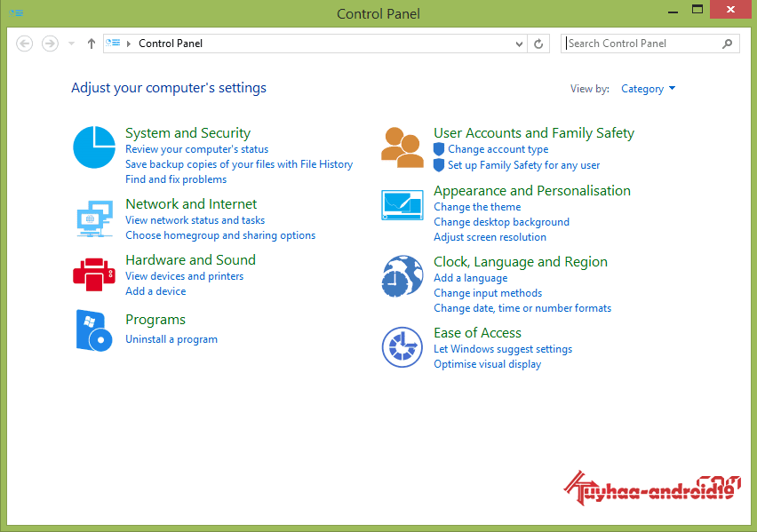
Task: Click Change input methods
Action: click(x=488, y=293)
